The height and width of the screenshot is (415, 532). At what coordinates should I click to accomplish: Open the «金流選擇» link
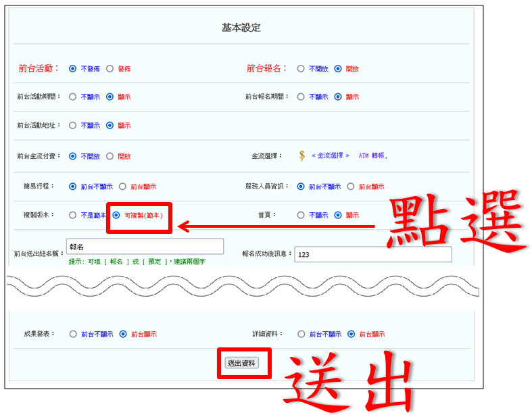pyautogui.click(x=331, y=156)
